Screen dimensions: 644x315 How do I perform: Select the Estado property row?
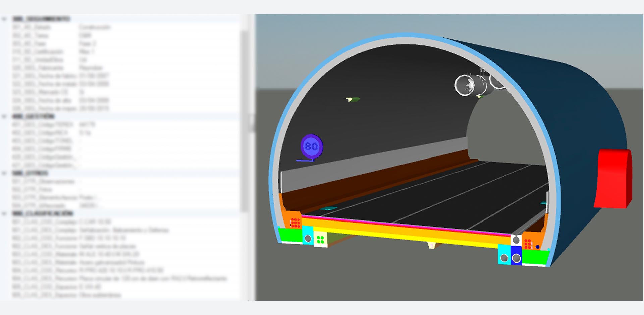point(32,27)
